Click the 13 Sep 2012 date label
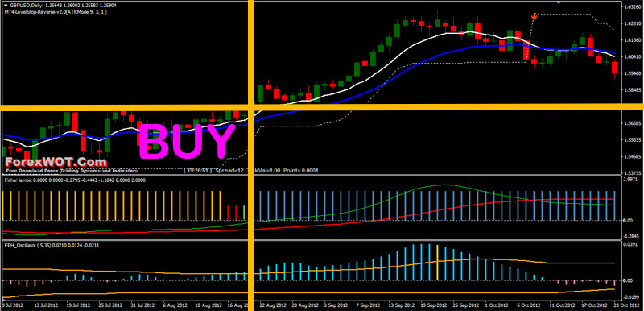Image resolution: width=644 pixels, height=311 pixels. click(x=402, y=305)
